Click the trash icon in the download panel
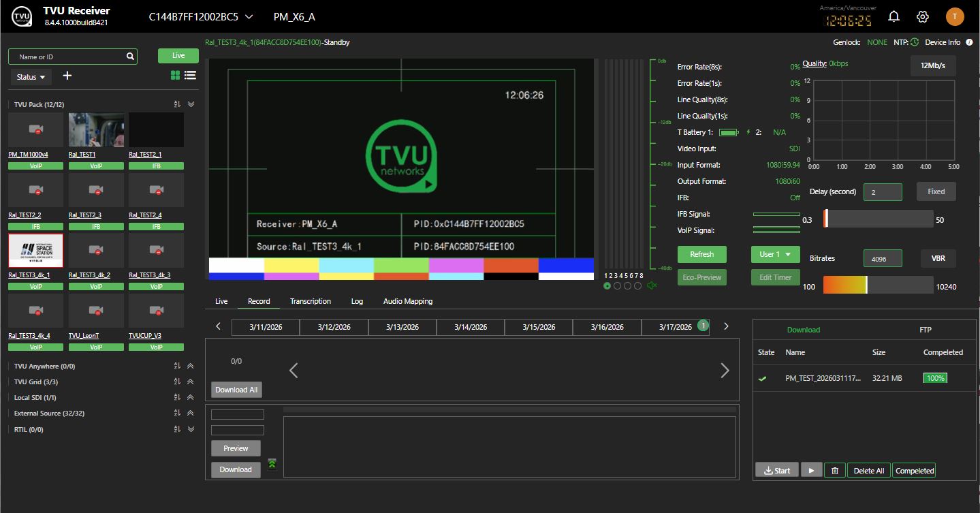Image resolution: width=980 pixels, height=513 pixels. click(x=834, y=469)
